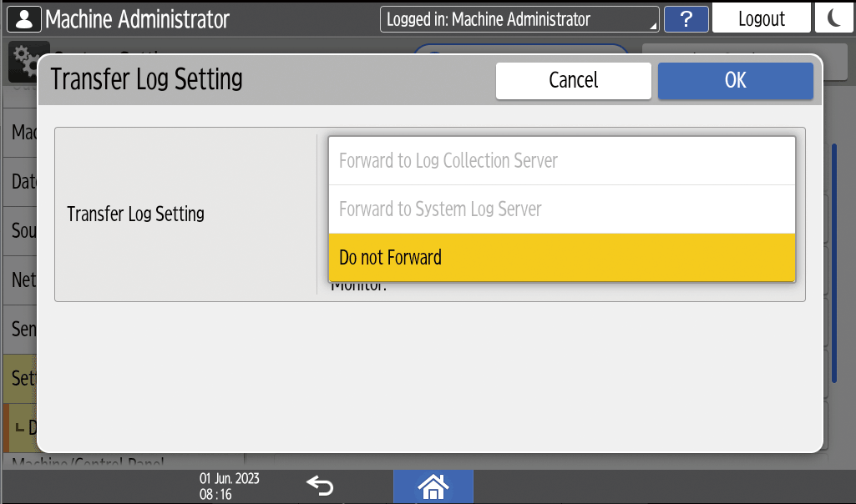This screenshot has width=856, height=504.
Task: Click the Transfer Log Setting row label
Action: click(135, 214)
